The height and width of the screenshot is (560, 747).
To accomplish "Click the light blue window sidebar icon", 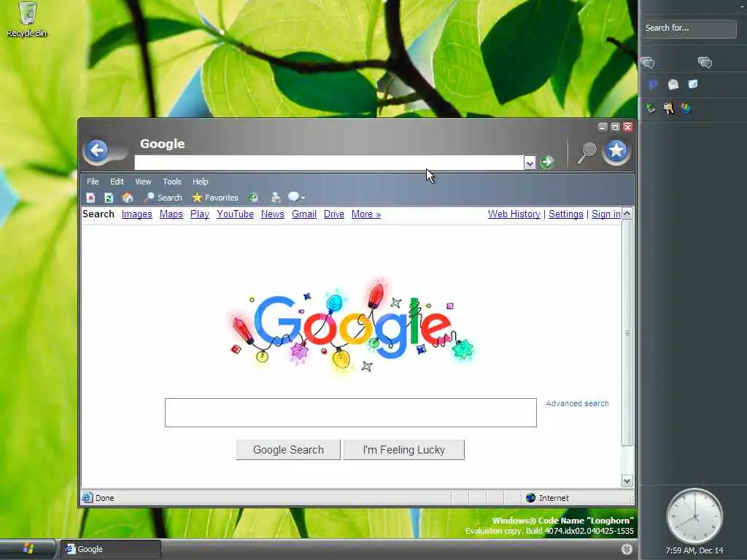I will pyautogui.click(x=693, y=85).
